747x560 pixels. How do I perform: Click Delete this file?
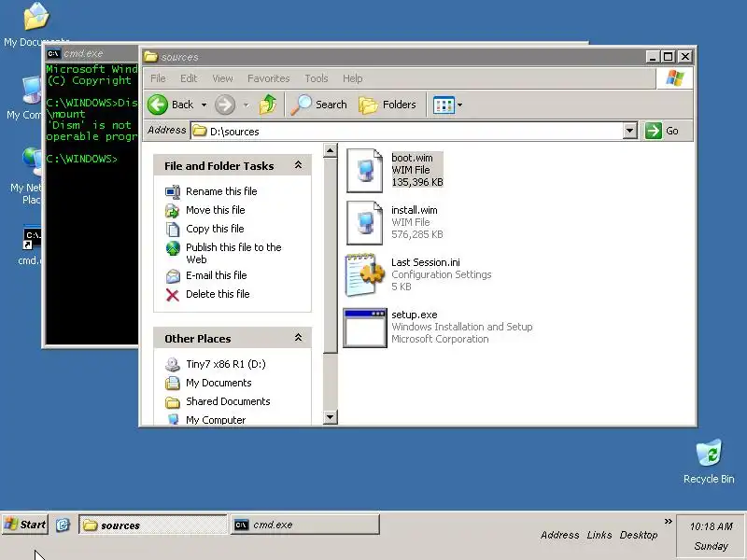[x=218, y=294]
